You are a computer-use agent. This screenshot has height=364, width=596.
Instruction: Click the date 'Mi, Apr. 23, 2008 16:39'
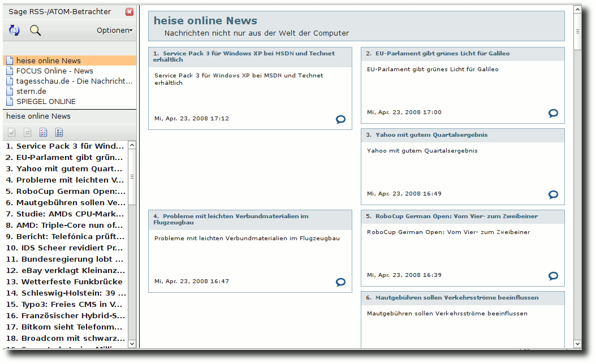point(404,275)
